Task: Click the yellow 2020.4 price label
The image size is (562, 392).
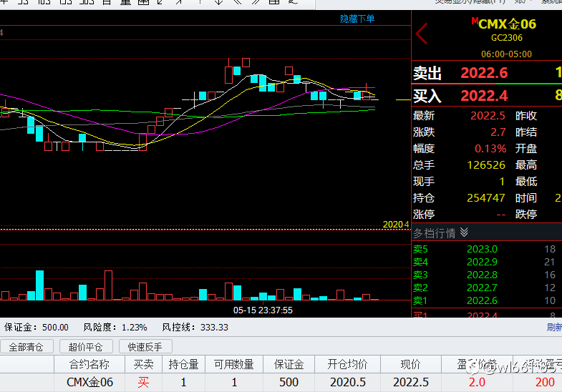Action: pos(396,225)
